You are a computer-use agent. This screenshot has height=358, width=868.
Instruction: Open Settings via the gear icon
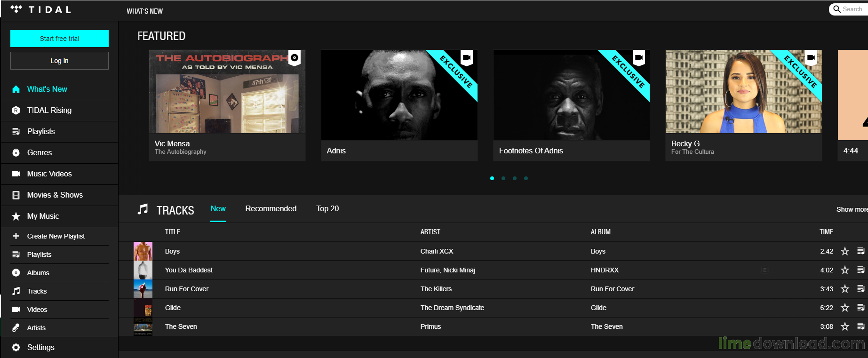click(x=16, y=348)
